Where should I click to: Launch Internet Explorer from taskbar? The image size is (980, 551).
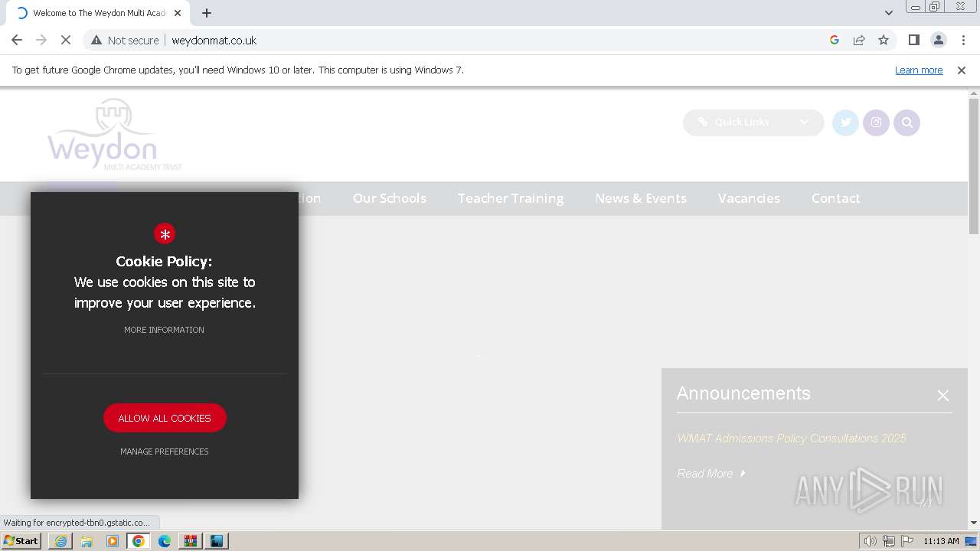(60, 541)
